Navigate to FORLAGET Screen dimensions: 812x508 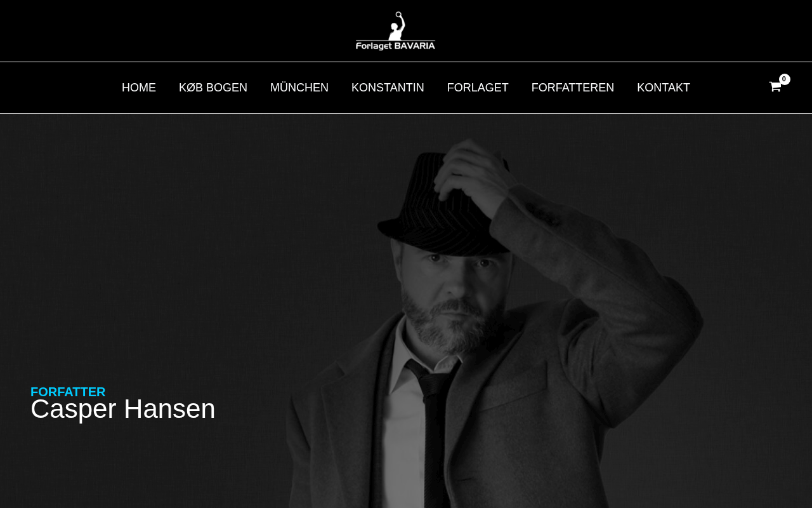coord(478,88)
